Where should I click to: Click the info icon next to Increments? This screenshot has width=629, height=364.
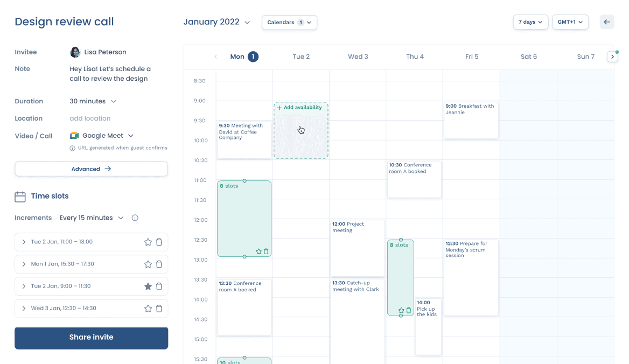[x=135, y=218]
